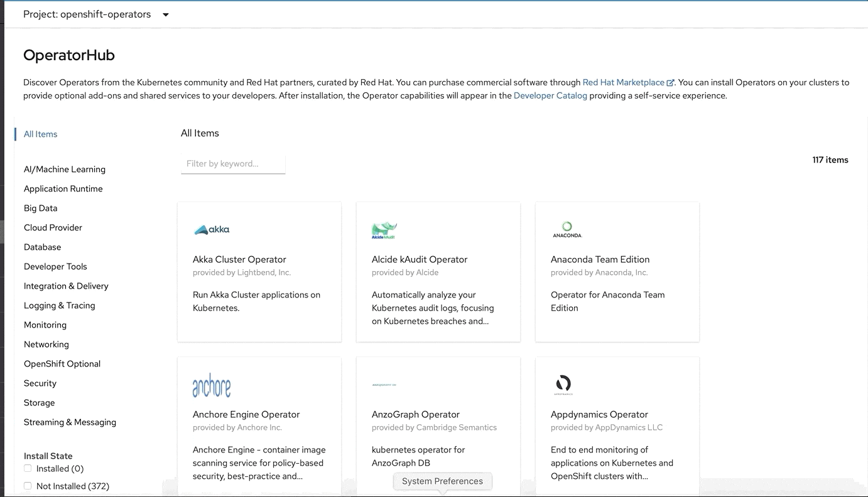This screenshot has width=868, height=497.
Task: Click the Filter by keyword input field
Action: [x=233, y=164]
